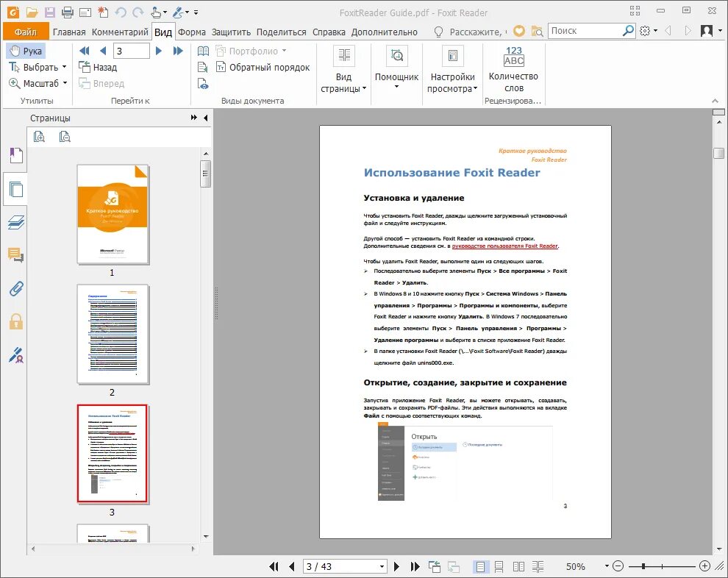This screenshot has height=578, width=728.
Task: Toggle Обратный порядок reverse view
Action: click(x=263, y=68)
